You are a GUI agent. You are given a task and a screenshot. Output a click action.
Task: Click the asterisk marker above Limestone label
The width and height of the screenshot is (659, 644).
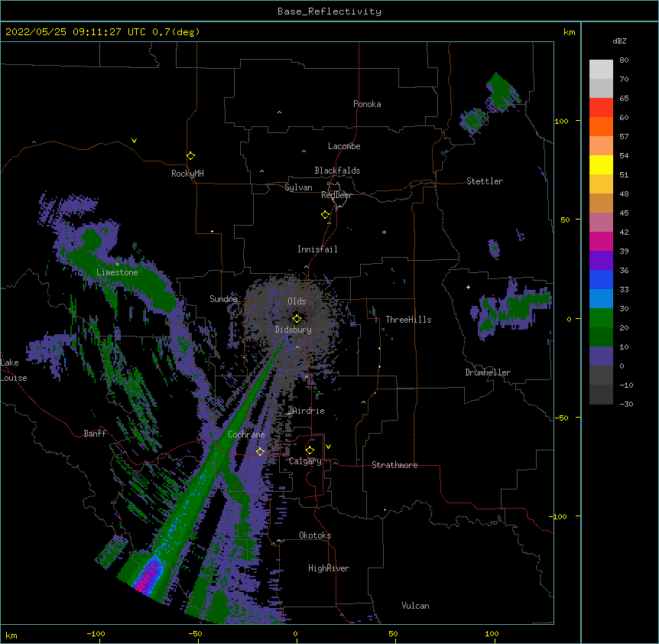click(117, 265)
